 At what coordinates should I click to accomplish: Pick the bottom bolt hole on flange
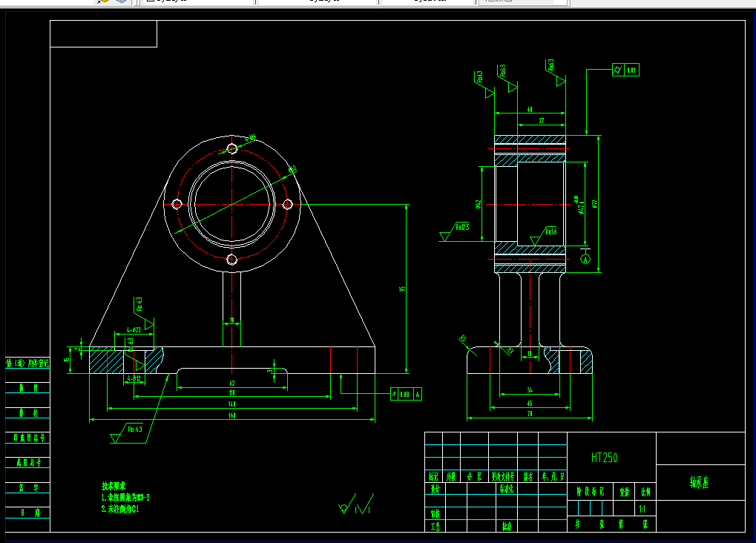(x=232, y=260)
